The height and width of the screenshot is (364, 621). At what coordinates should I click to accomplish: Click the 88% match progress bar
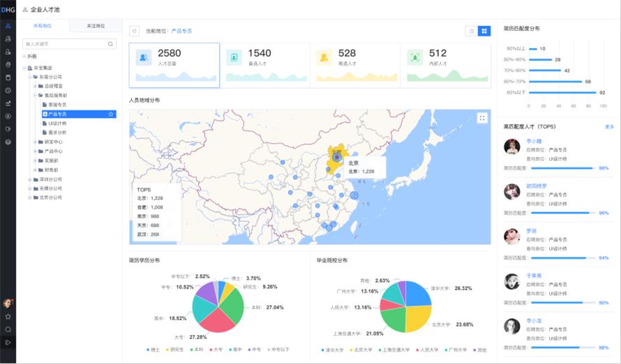tap(563, 348)
